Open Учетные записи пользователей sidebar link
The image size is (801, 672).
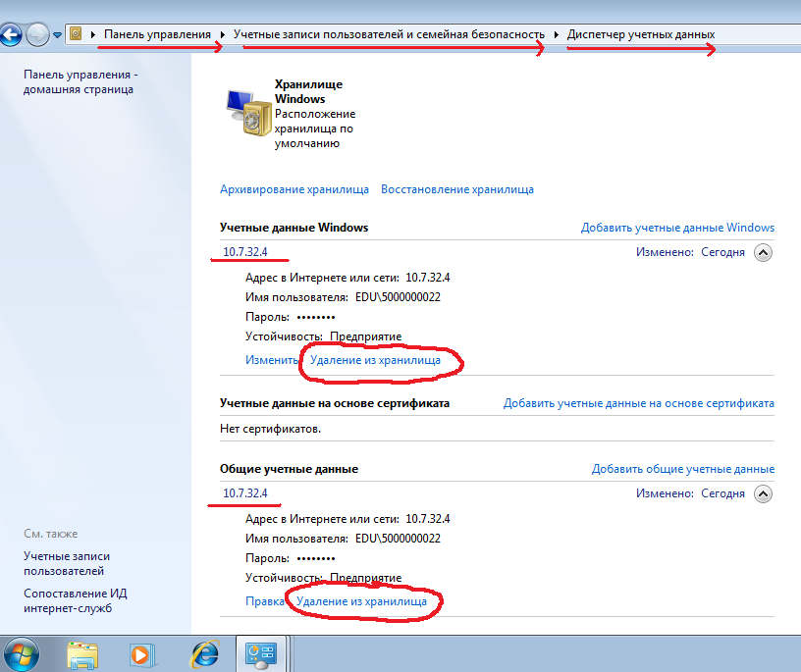(67, 563)
